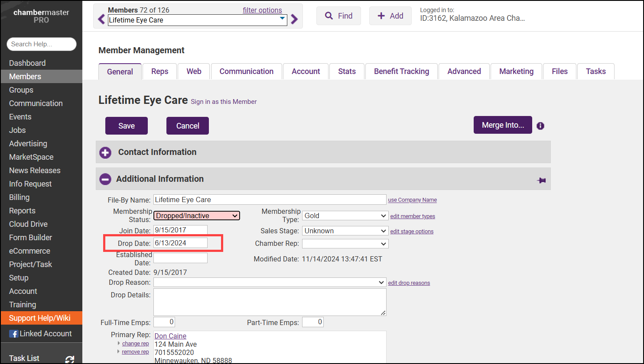Open Billing in the sidebar
Viewport: 644px width, 364px height.
[20, 197]
